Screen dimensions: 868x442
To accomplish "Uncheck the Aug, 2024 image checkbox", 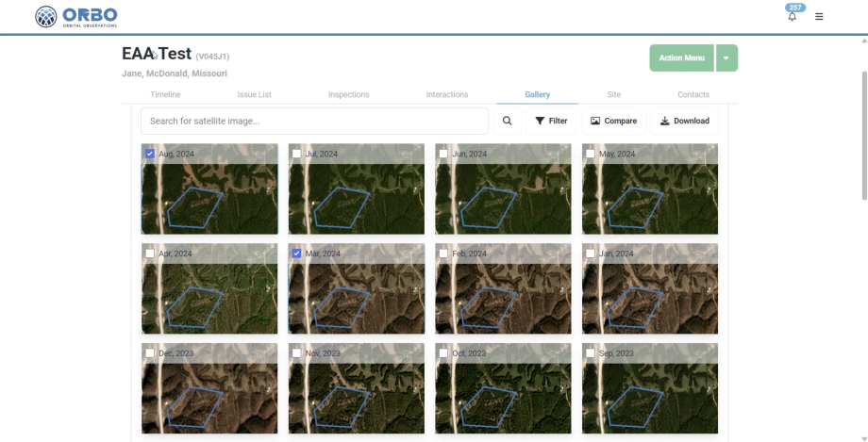I will point(149,154).
